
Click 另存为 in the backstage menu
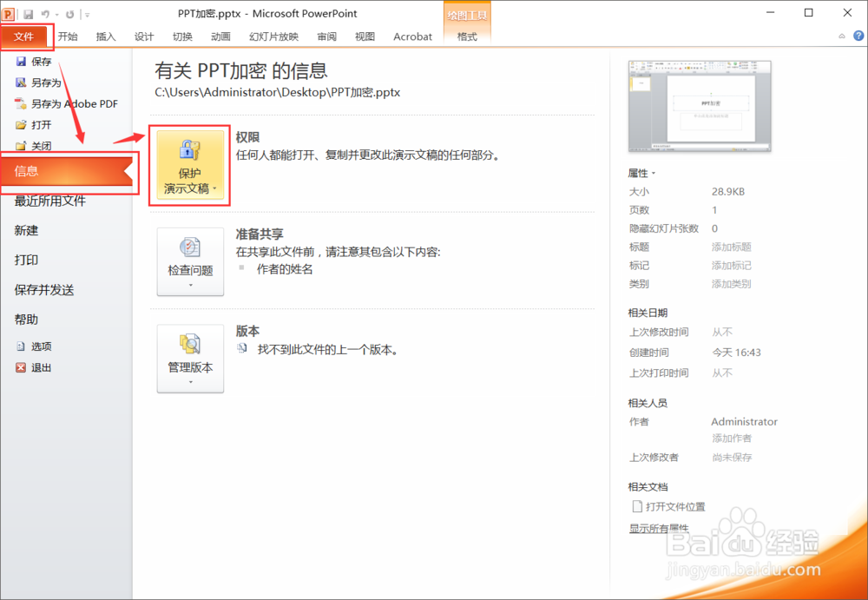tap(39, 82)
